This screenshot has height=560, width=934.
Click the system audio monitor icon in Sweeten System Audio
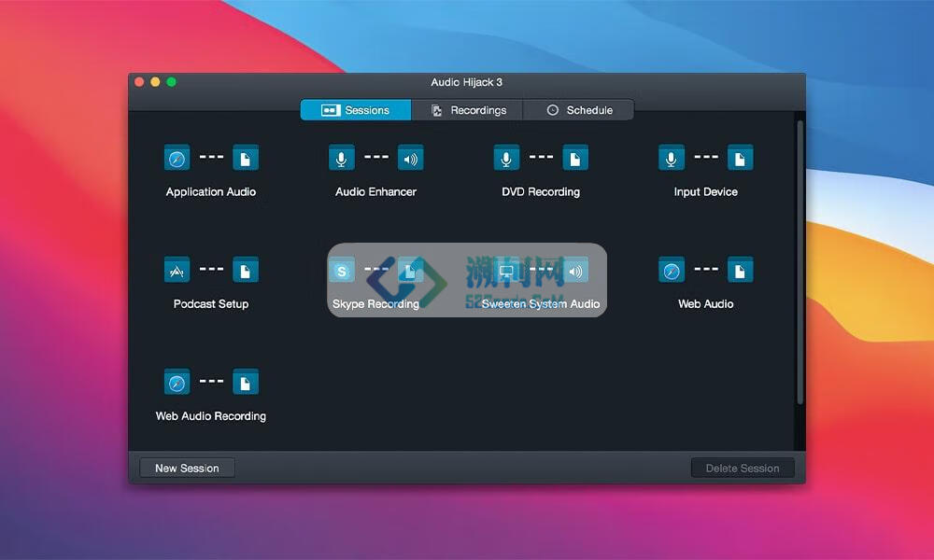pyautogui.click(x=506, y=270)
